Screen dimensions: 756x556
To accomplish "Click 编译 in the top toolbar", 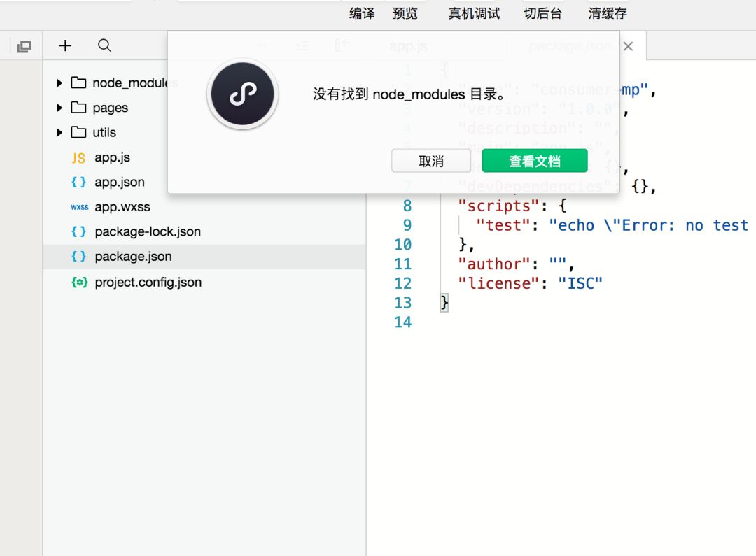I will click(362, 13).
